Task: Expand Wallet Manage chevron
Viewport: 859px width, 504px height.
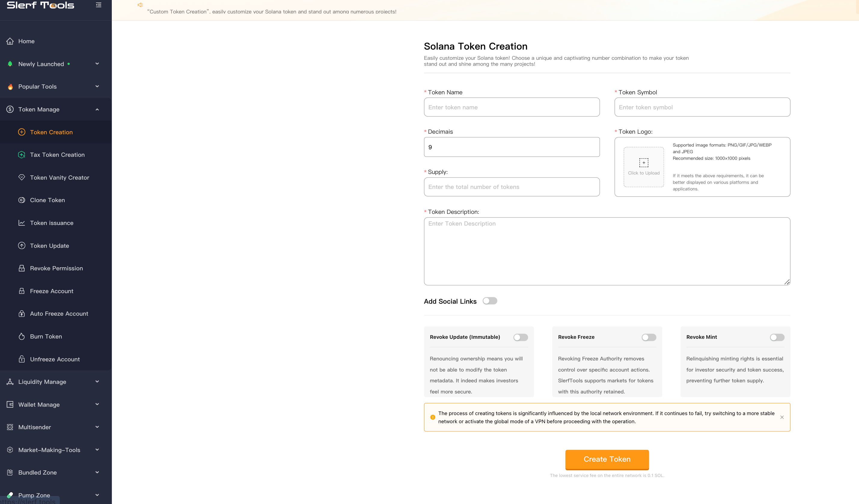Action: pyautogui.click(x=97, y=404)
